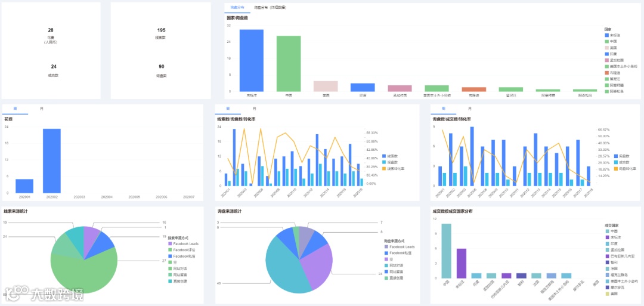Select the tall blue 未标注 bar in 国家/询盘数
644x306 pixels.
(252, 60)
